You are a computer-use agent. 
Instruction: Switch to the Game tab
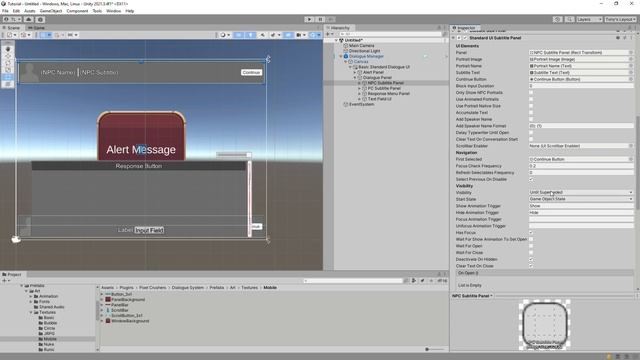37,28
